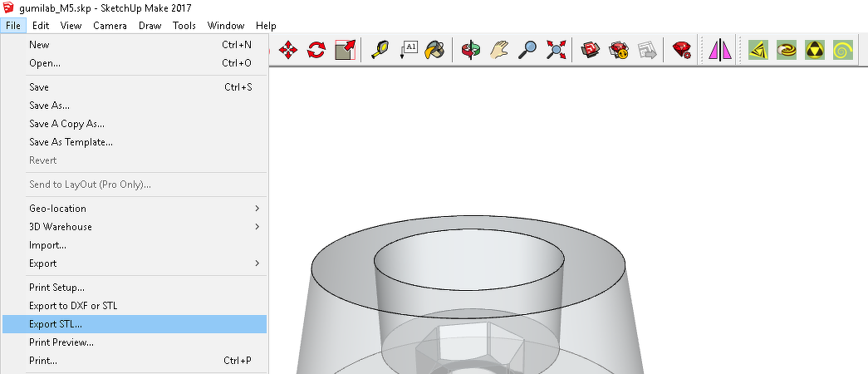Select the Paint Bucket tool

(x=435, y=50)
